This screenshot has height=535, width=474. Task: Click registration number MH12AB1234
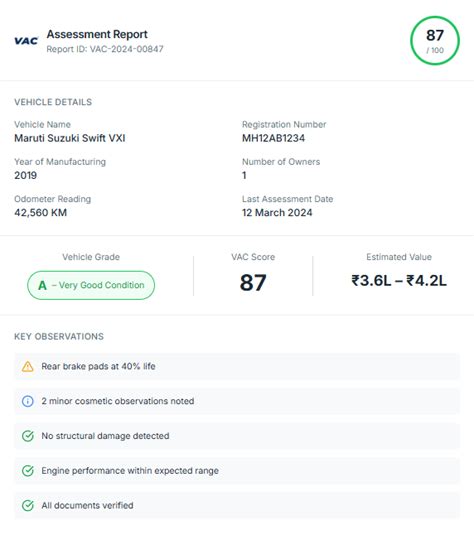[x=273, y=138]
